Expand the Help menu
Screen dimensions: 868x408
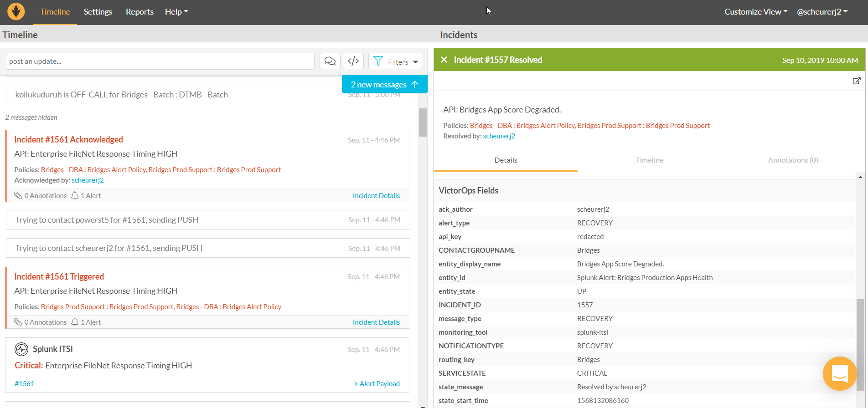pyautogui.click(x=176, y=12)
